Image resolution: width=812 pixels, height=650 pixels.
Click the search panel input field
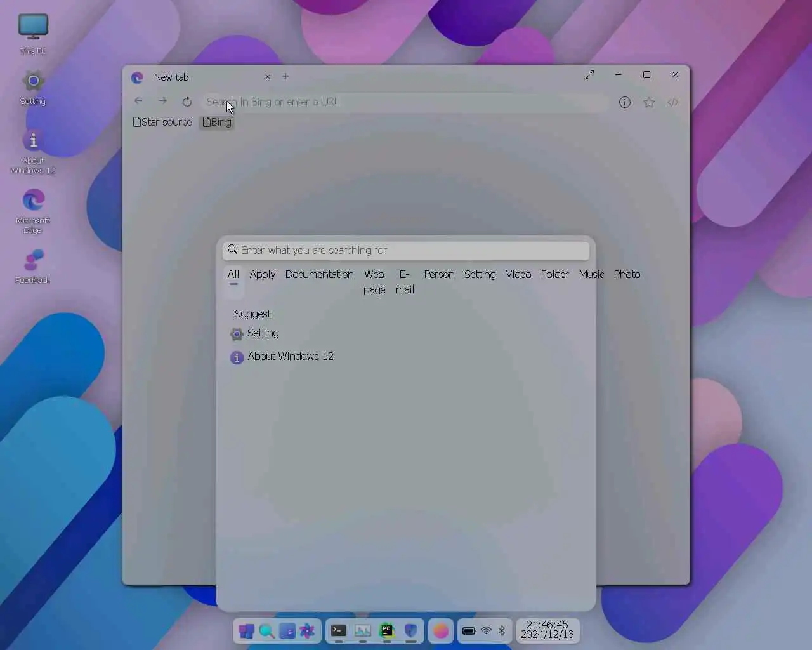coord(406,250)
